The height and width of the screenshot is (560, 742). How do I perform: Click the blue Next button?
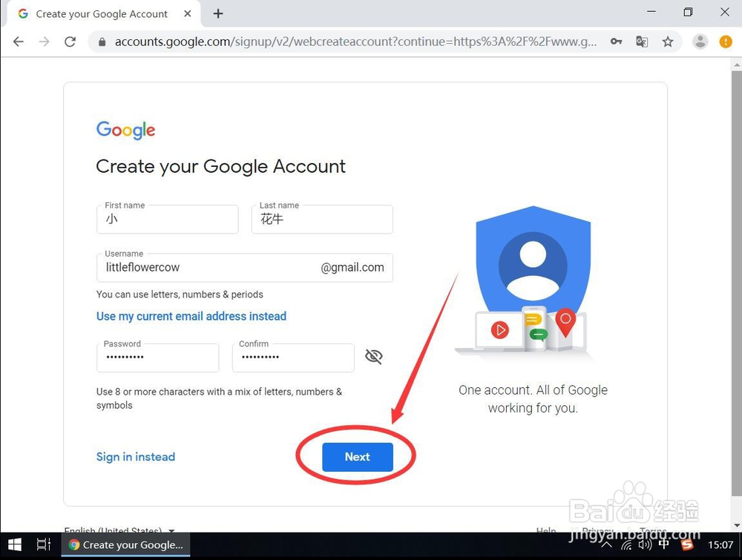coord(358,457)
